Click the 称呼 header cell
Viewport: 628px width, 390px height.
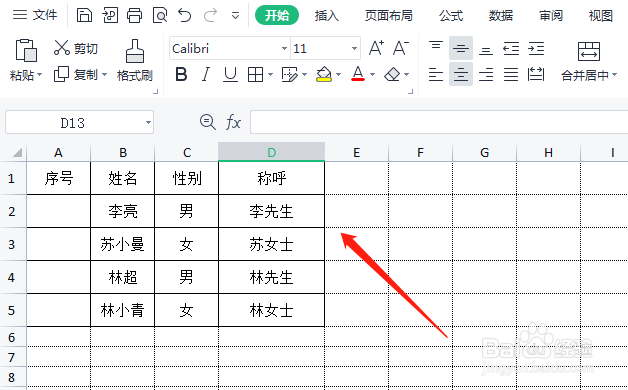point(272,178)
